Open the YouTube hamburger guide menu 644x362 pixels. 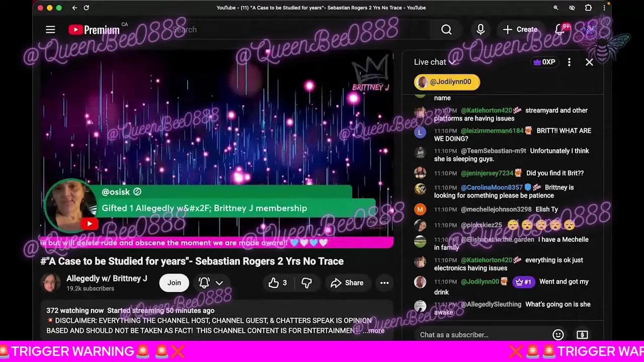pos(50,30)
